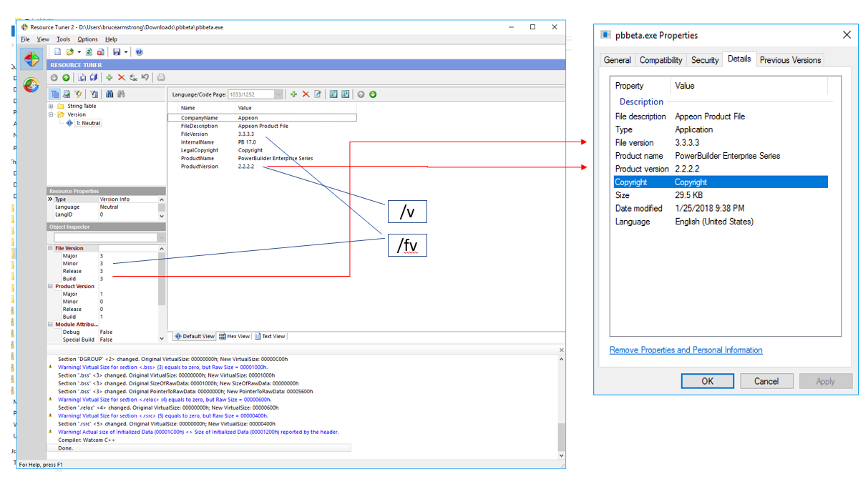
Task: Open General tab in Properties dialog
Action: click(617, 60)
